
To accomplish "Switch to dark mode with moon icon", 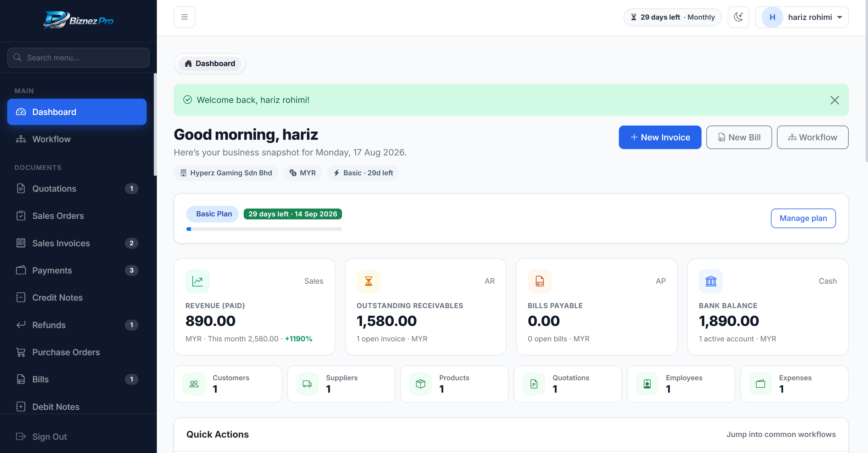I will click(x=738, y=17).
